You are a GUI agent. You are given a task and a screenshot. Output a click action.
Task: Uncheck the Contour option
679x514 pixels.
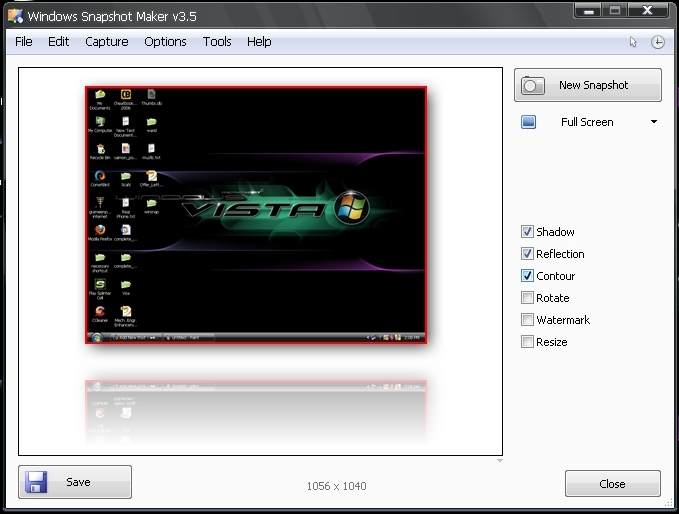point(527,276)
